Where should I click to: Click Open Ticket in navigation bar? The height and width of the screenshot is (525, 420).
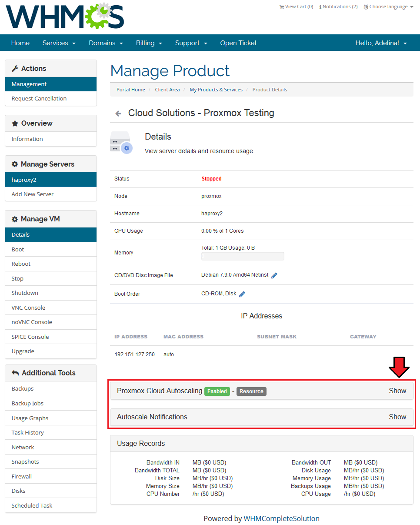(238, 43)
